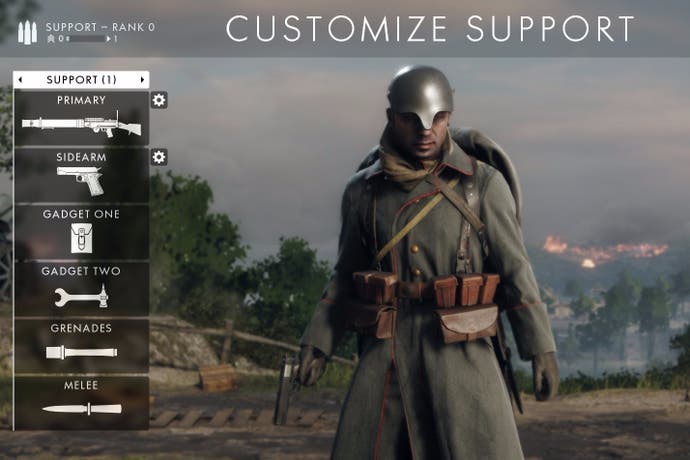Open the Melee slot label

81,386
